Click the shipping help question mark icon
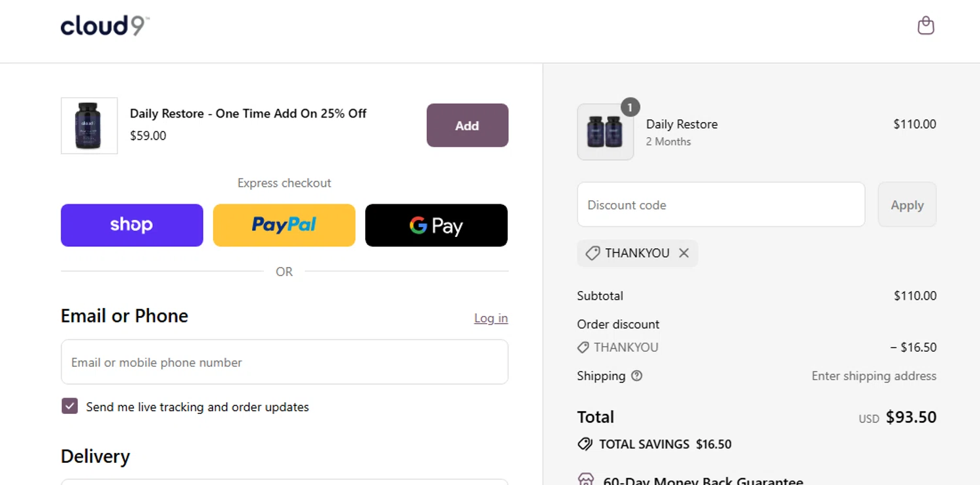Image resolution: width=980 pixels, height=485 pixels. (x=637, y=376)
